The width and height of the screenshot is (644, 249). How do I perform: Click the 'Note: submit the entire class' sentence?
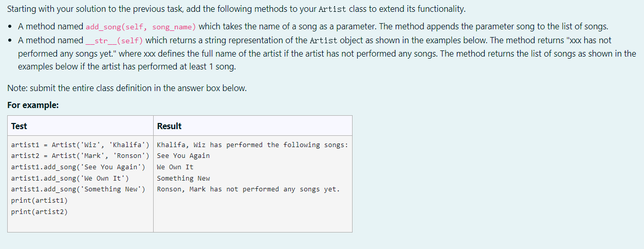(127, 88)
